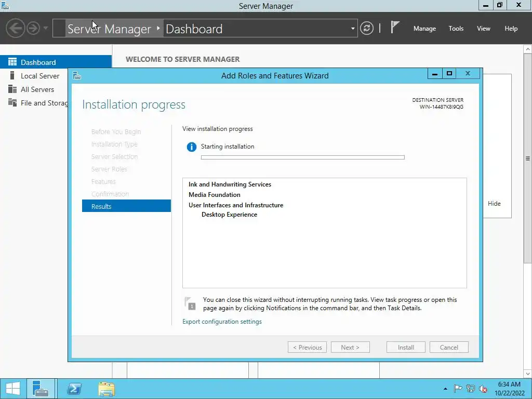The height and width of the screenshot is (399, 532).
Task: Click the wizard title bar icon
Action: pyautogui.click(x=77, y=75)
